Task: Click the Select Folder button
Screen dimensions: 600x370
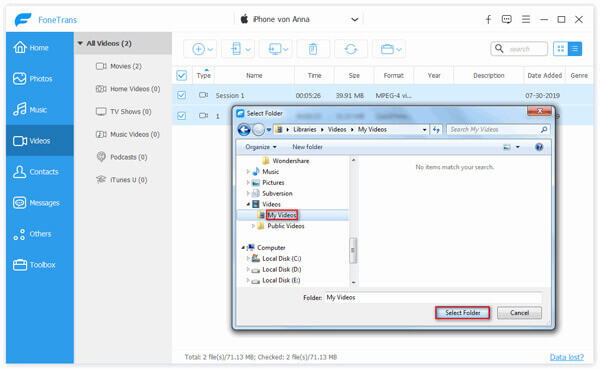Action: [463, 313]
